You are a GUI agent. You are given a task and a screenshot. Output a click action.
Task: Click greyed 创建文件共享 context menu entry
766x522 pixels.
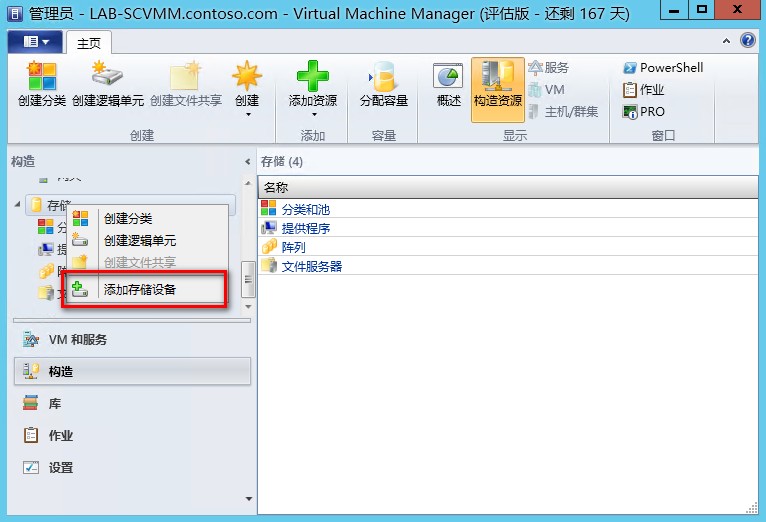click(149, 262)
